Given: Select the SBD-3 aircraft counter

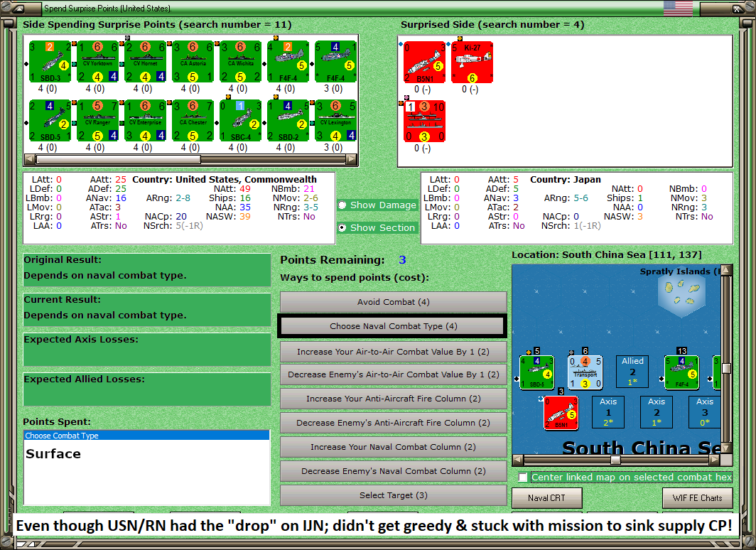Looking at the screenshot, I should [x=50, y=62].
